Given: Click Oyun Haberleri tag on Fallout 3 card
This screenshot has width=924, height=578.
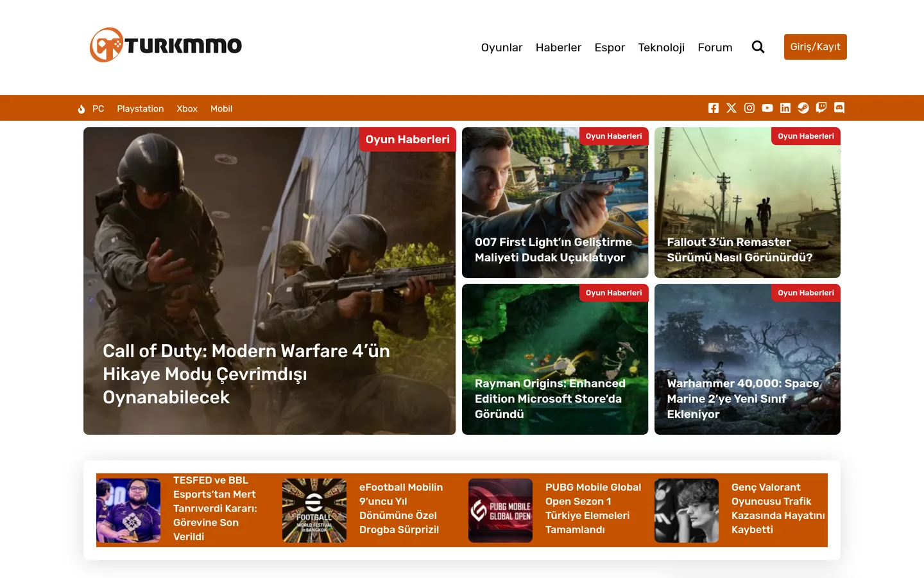Looking at the screenshot, I should coord(806,136).
